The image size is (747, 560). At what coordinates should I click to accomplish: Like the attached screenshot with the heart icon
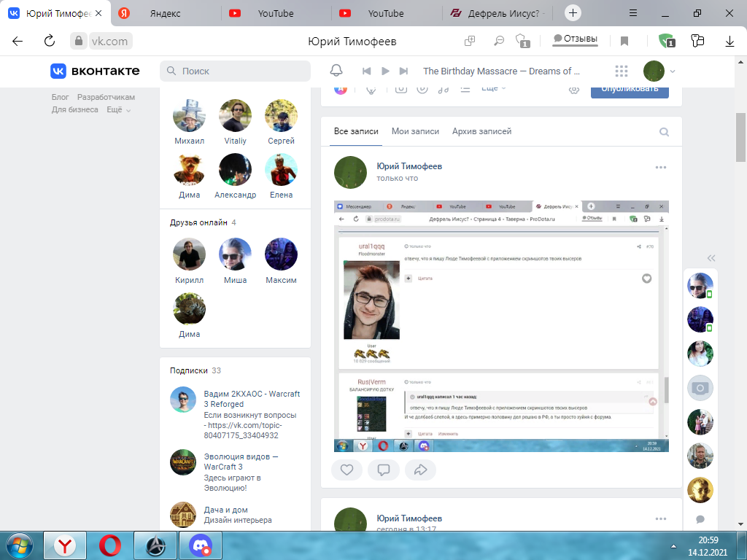tap(646, 278)
